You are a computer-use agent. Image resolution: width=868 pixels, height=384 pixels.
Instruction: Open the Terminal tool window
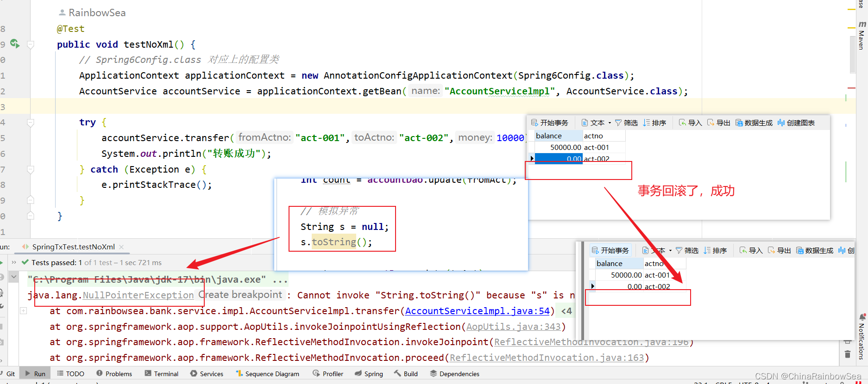[161, 374]
